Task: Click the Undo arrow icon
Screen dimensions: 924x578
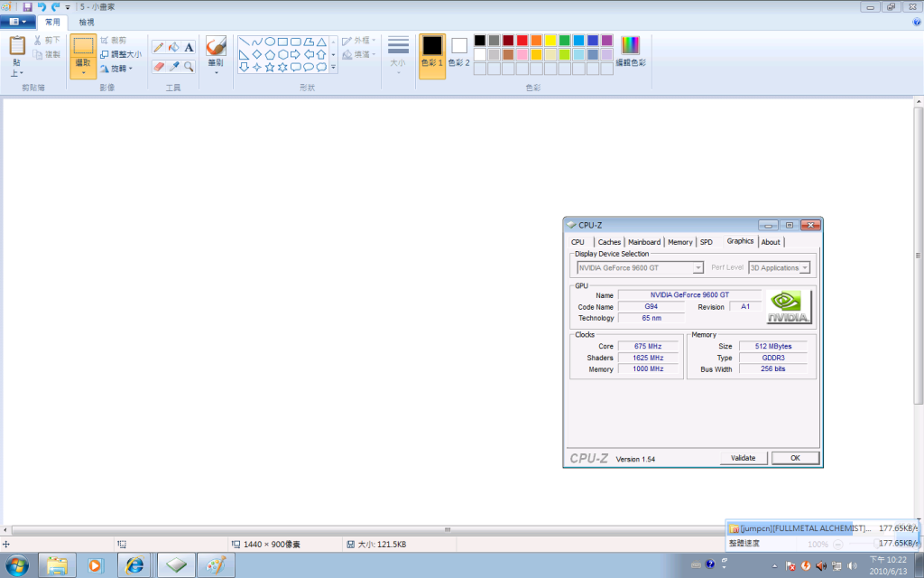Action: click(x=42, y=7)
